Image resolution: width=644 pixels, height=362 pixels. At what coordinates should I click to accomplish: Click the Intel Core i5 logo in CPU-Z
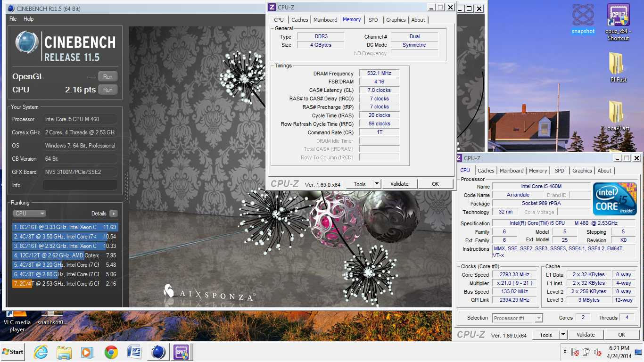615,199
